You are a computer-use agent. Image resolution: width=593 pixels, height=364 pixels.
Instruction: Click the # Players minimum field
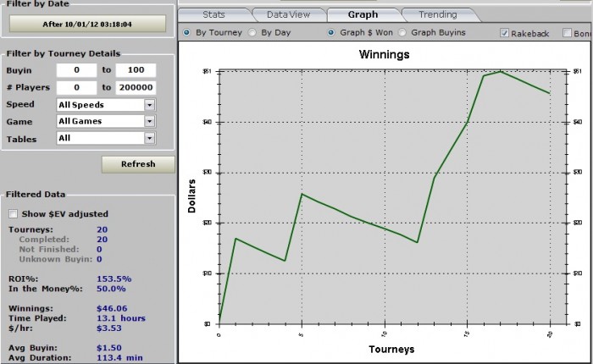pyautogui.click(x=77, y=87)
